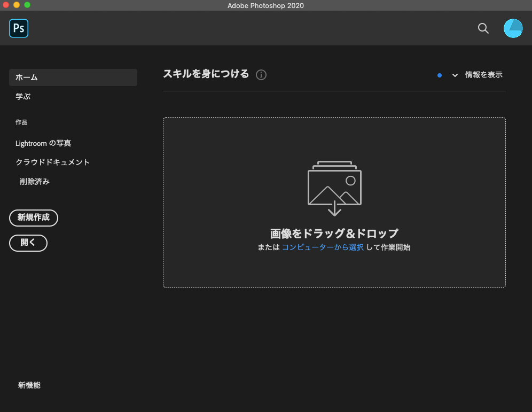Open the 学ぶ sidebar item
The width and height of the screenshot is (532, 412).
[23, 96]
